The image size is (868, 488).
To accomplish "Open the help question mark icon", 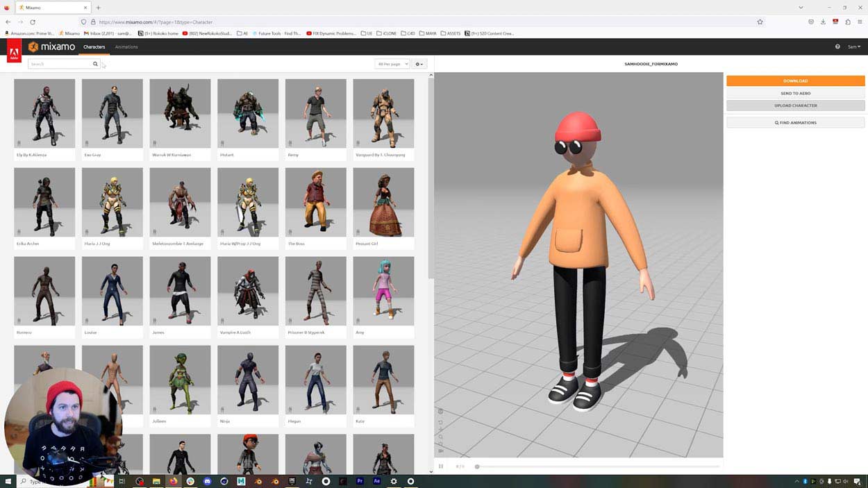I will point(837,47).
